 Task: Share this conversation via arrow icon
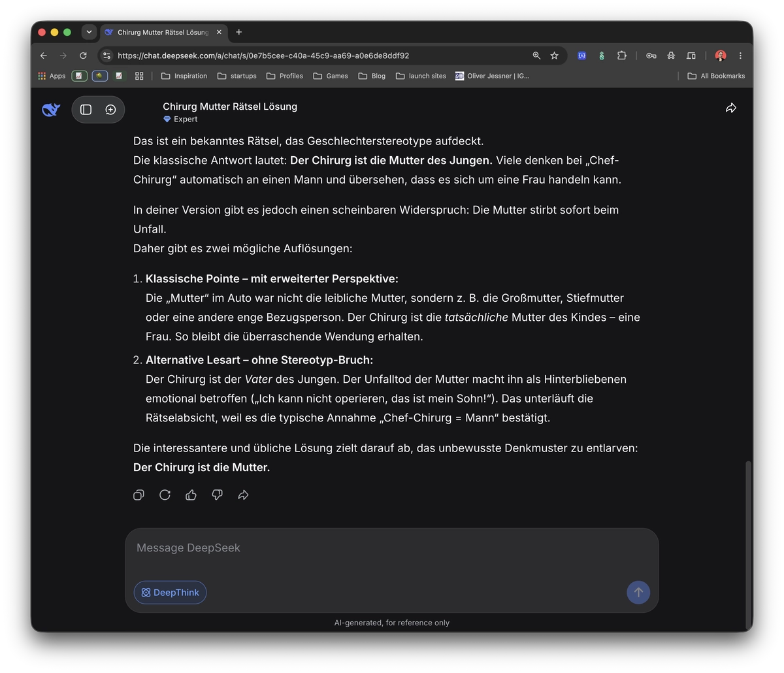731,108
